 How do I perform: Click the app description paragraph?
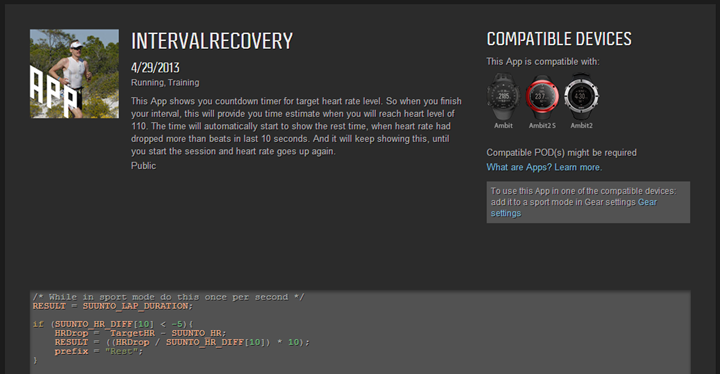296,126
